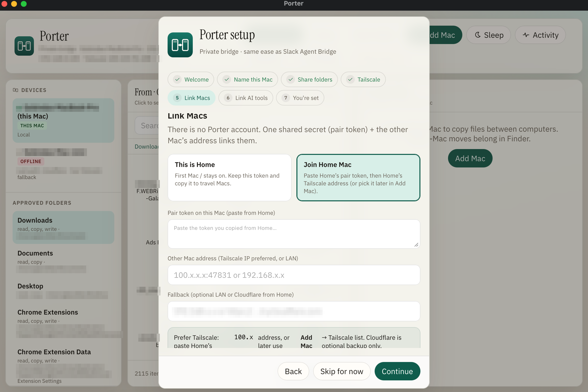Click the Name this Mac checkmark icon

tap(227, 80)
